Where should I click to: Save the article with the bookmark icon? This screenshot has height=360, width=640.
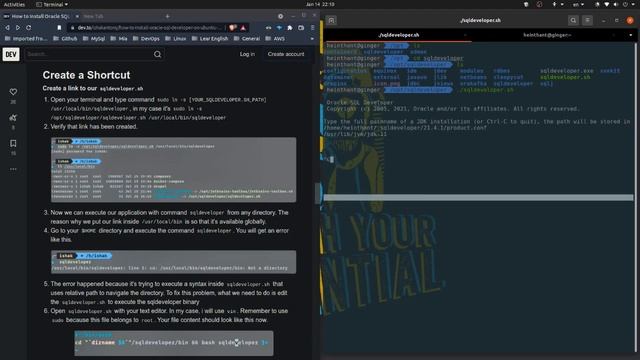(13, 143)
